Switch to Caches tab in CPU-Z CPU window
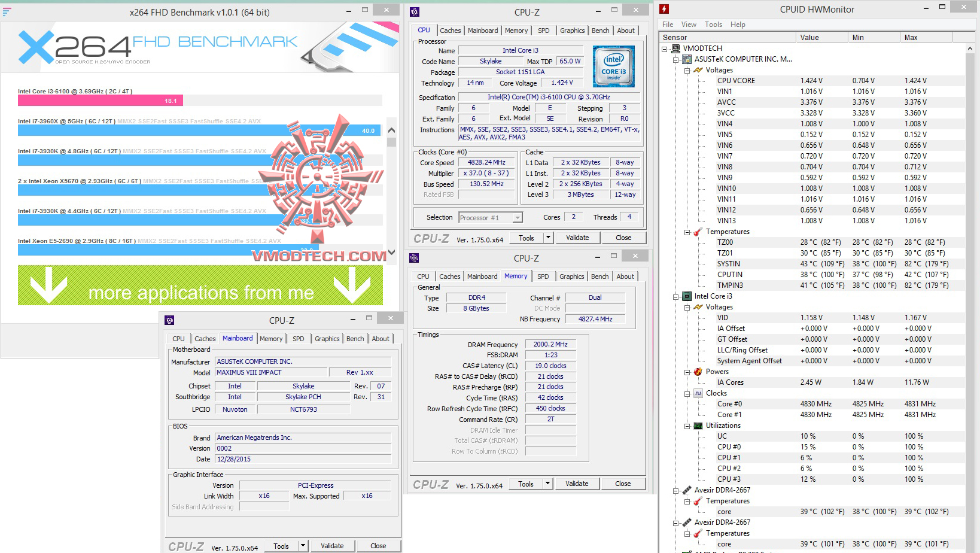980x553 pixels. coord(450,31)
